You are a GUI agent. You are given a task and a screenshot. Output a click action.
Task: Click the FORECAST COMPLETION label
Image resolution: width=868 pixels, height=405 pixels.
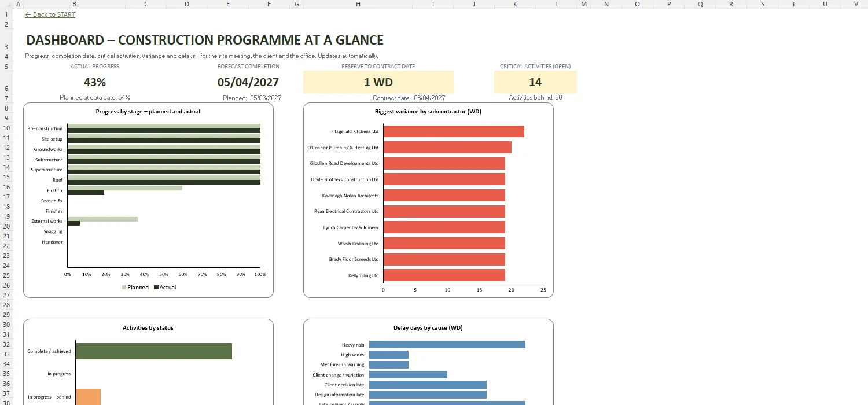(248, 67)
